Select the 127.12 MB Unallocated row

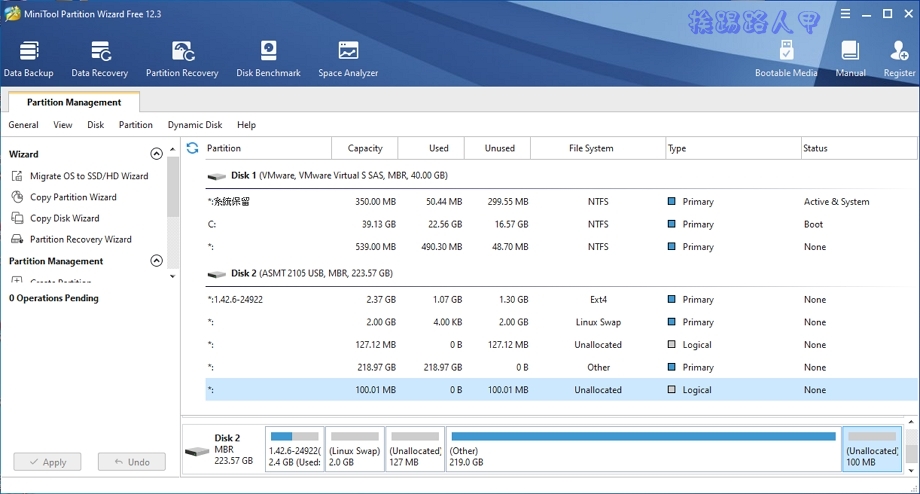[x=561, y=345]
